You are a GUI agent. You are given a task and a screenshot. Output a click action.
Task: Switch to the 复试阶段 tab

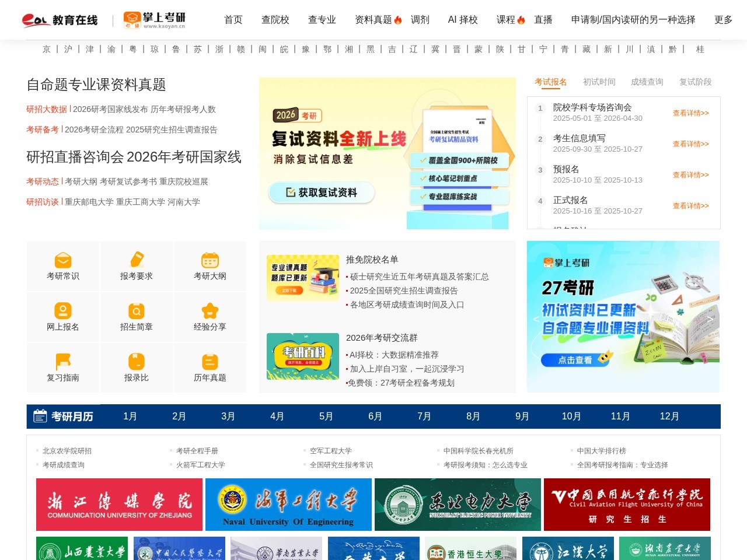tap(696, 82)
